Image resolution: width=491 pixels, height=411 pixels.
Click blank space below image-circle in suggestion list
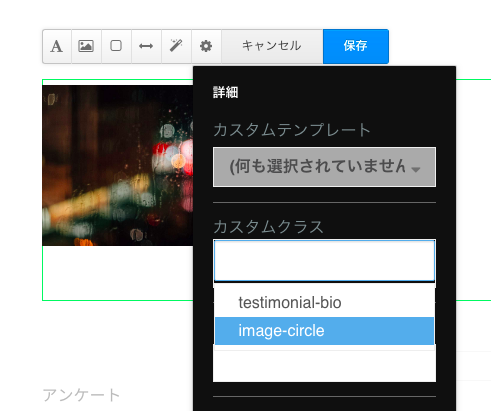click(x=324, y=366)
